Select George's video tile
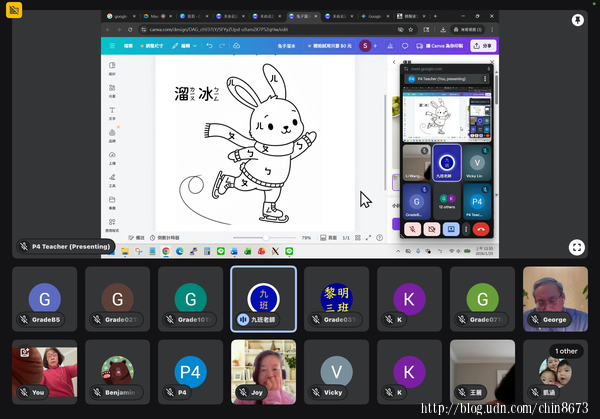The image size is (600, 419). coord(555,297)
